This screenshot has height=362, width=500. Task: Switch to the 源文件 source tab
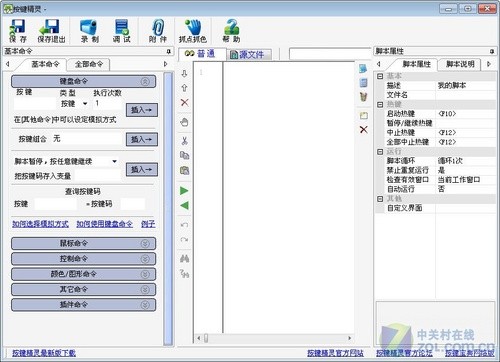click(249, 55)
